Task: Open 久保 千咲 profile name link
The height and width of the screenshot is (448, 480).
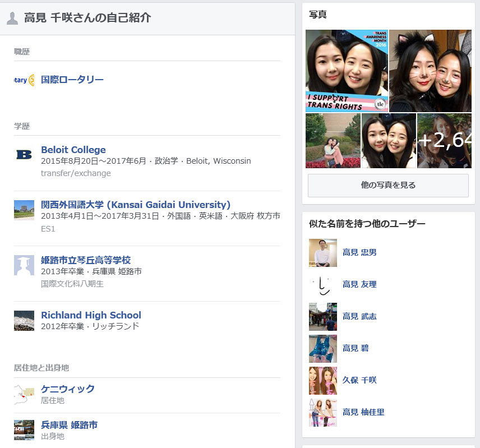Action: (x=359, y=380)
